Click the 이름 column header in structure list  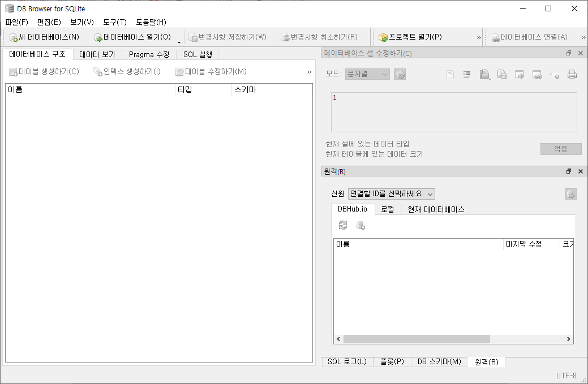tap(91, 89)
